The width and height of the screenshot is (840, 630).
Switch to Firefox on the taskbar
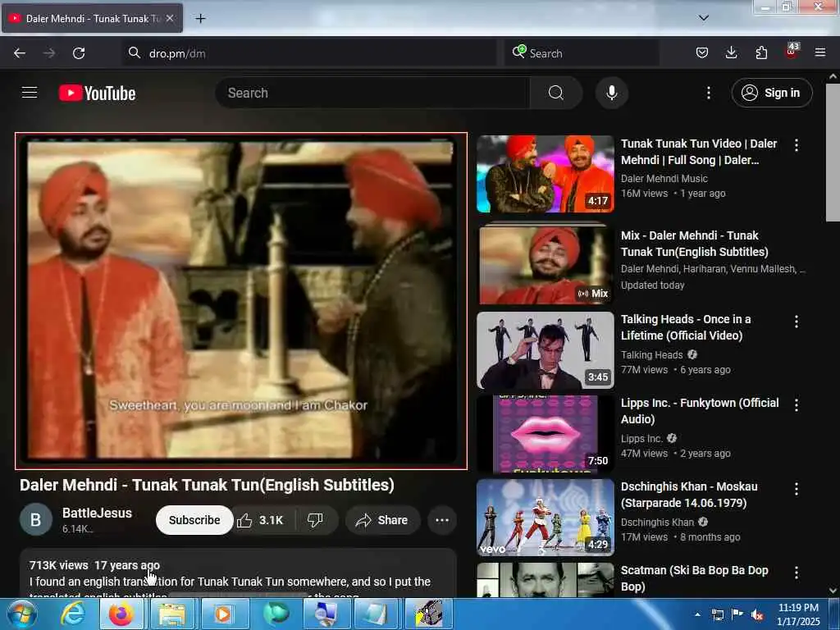121,614
